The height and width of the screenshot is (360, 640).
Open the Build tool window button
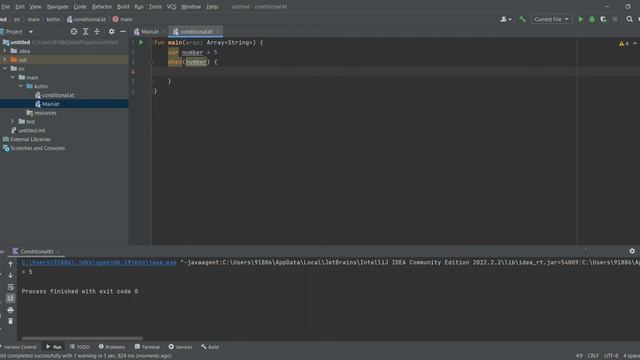click(x=210, y=347)
